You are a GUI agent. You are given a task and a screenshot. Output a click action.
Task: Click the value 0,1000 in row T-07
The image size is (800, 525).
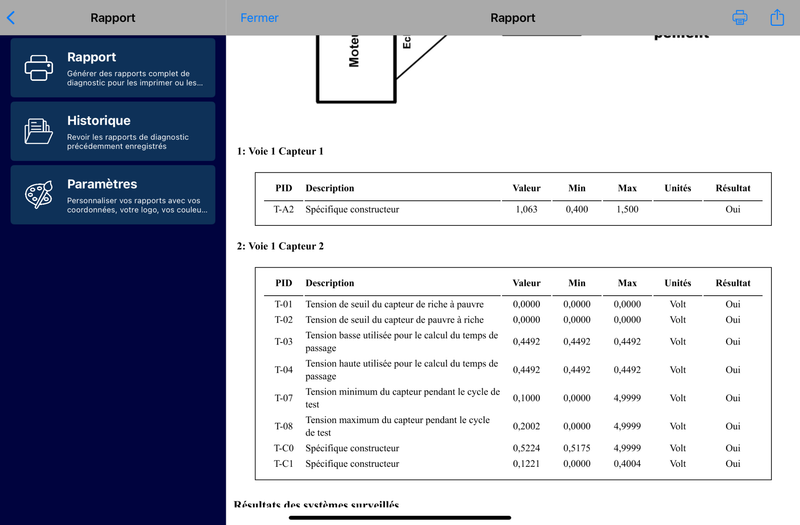527,398
